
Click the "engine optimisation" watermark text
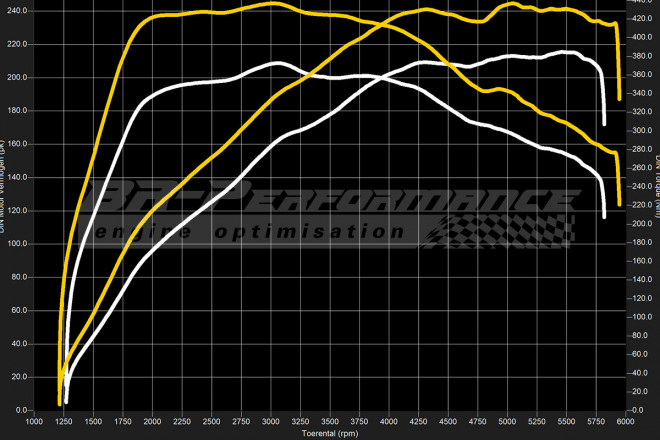250,231
